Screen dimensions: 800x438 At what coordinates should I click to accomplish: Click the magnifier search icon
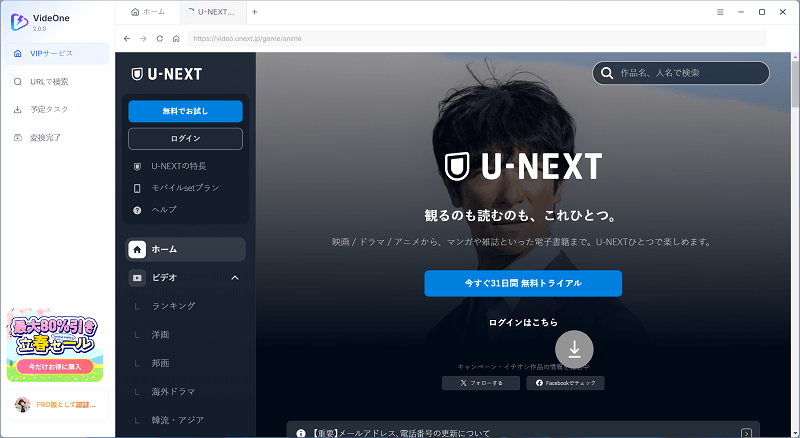[x=607, y=73]
